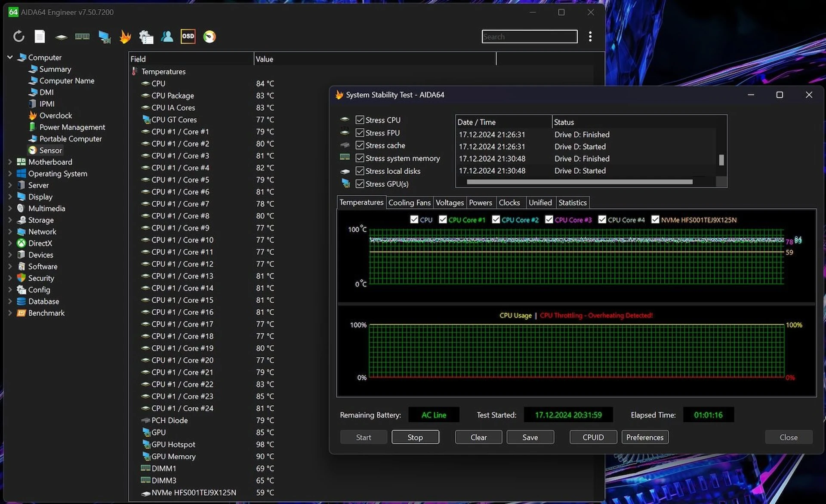Expand the Operating System node
This screenshot has width=826, height=504.
tap(10, 174)
